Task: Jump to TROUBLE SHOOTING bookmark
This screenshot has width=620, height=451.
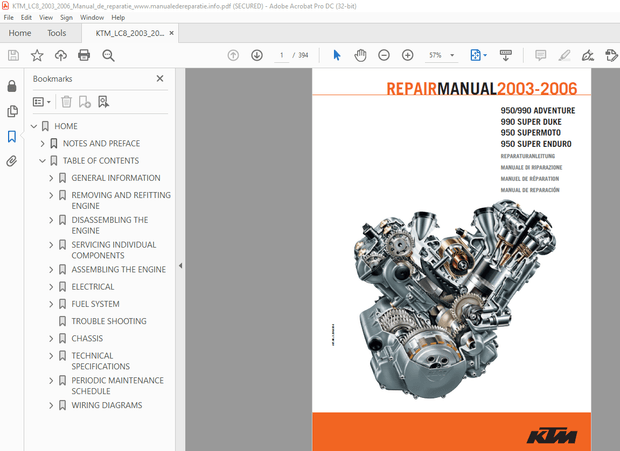Action: (x=109, y=321)
